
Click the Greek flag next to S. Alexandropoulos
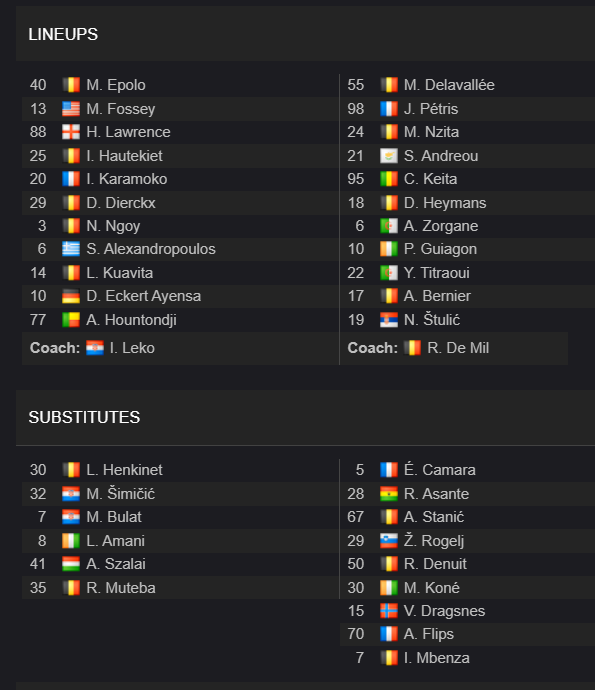pyautogui.click(x=71, y=249)
